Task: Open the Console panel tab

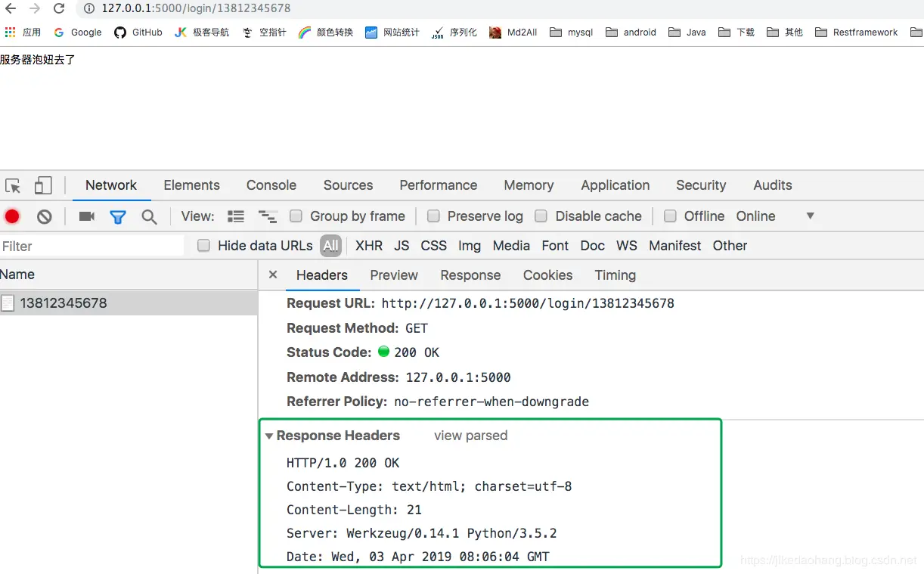Action: 271,185
